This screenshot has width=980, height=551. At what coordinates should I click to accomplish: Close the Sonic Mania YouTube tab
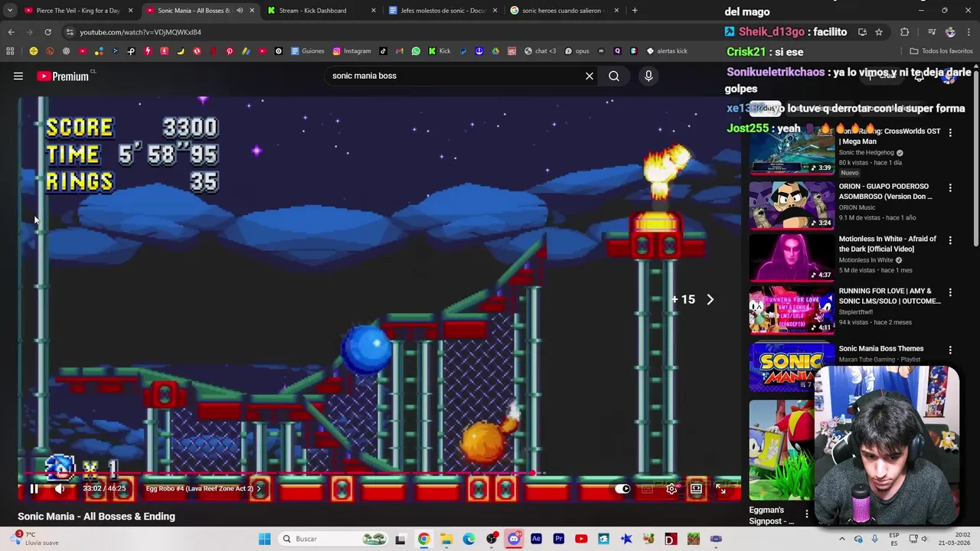click(252, 11)
